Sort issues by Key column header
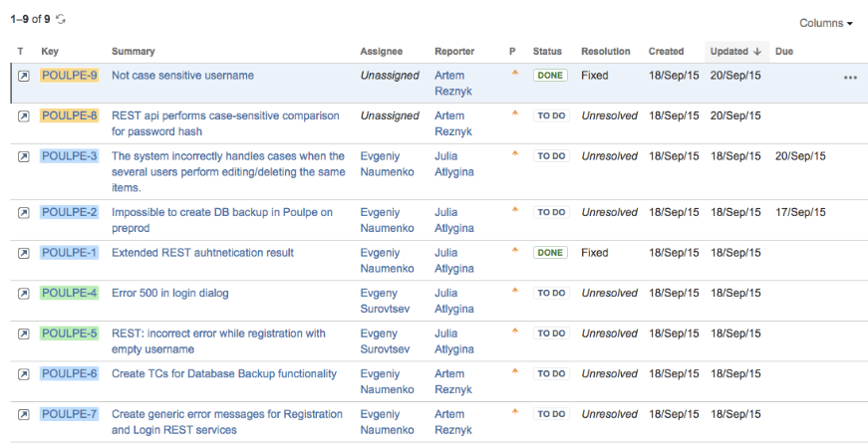 click(50, 52)
